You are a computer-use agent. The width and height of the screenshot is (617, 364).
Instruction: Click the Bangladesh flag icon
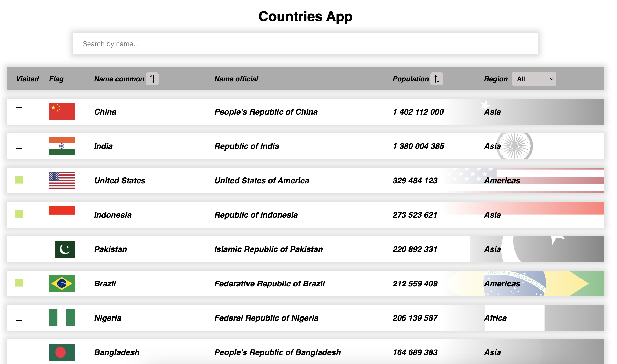click(61, 352)
